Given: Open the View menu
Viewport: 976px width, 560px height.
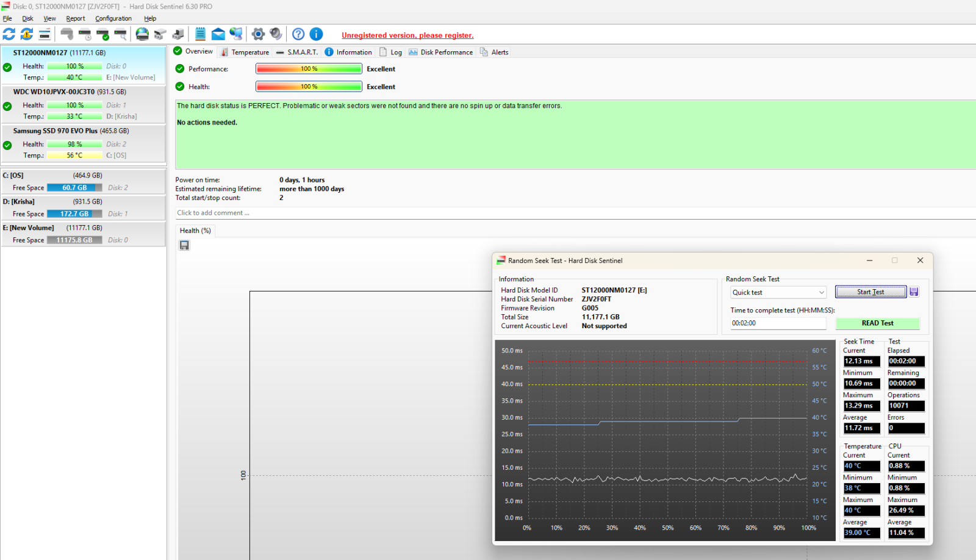Looking at the screenshot, I should pyautogui.click(x=49, y=18).
